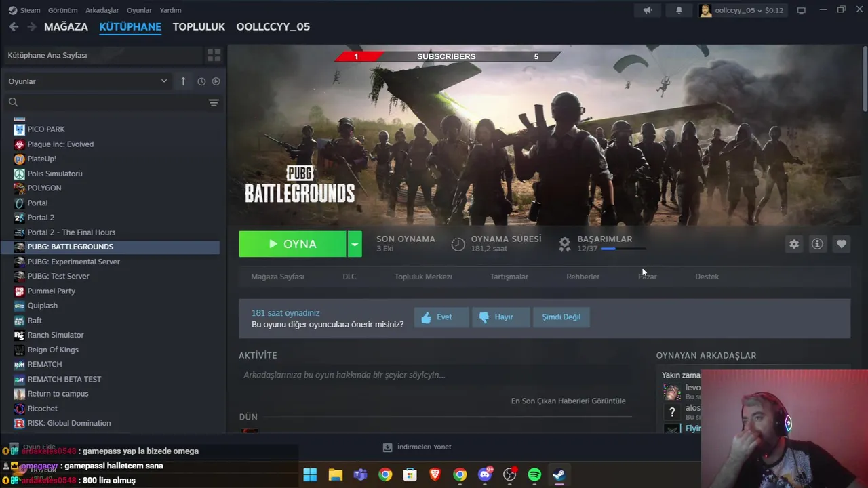Open the account menu oollccyy_05
Viewport: 868px width, 488px height.
tap(742, 10)
